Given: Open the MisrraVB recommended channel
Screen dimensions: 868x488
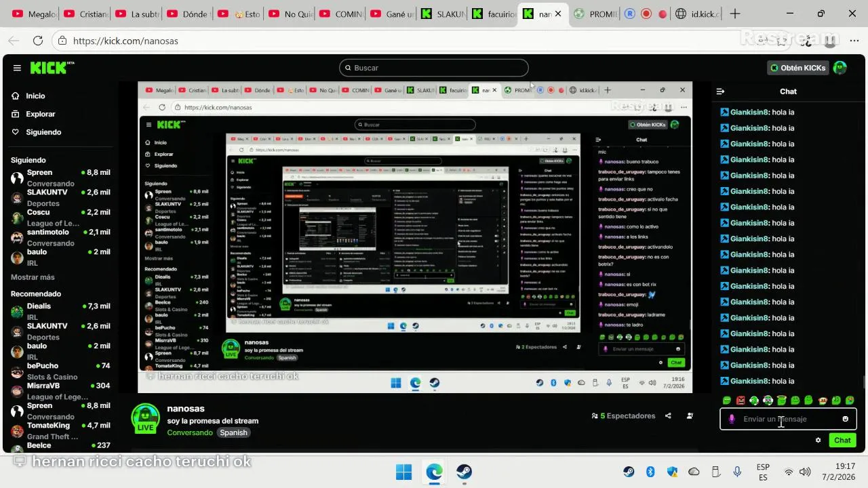Looking at the screenshot, I should [x=60, y=390].
